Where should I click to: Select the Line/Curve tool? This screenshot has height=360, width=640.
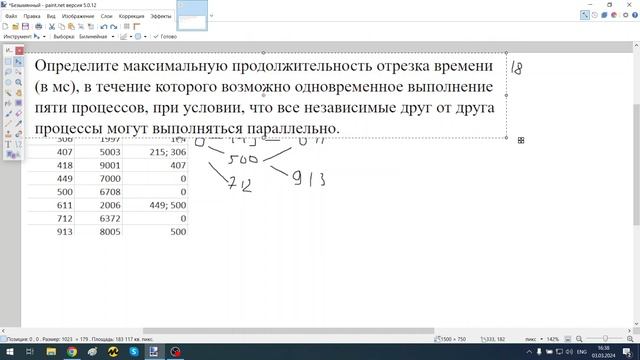tap(18, 144)
